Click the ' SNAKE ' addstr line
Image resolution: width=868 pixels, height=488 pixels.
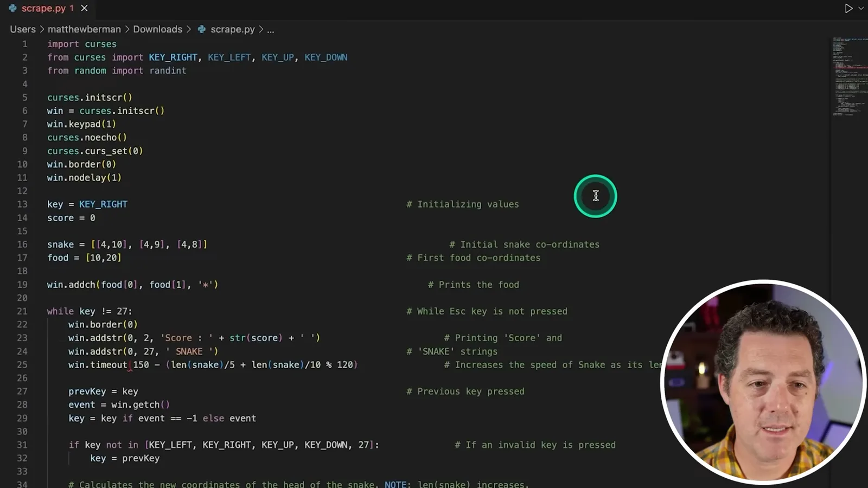pos(143,351)
